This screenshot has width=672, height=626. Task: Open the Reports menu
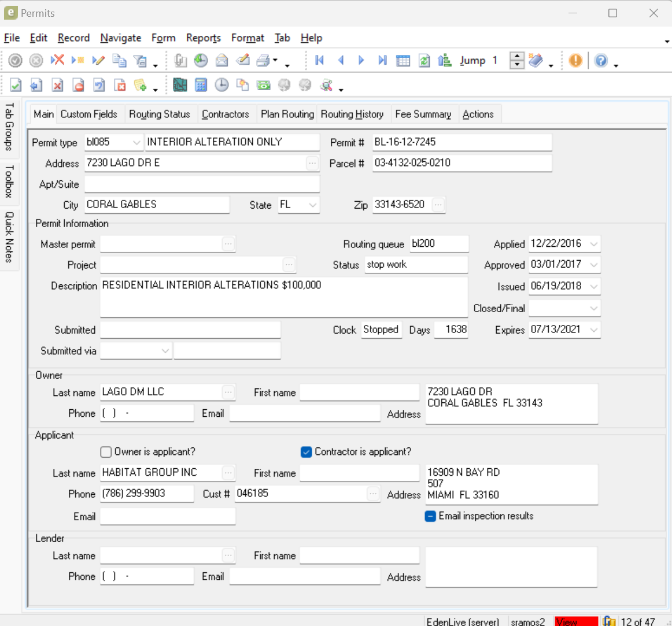click(x=203, y=38)
